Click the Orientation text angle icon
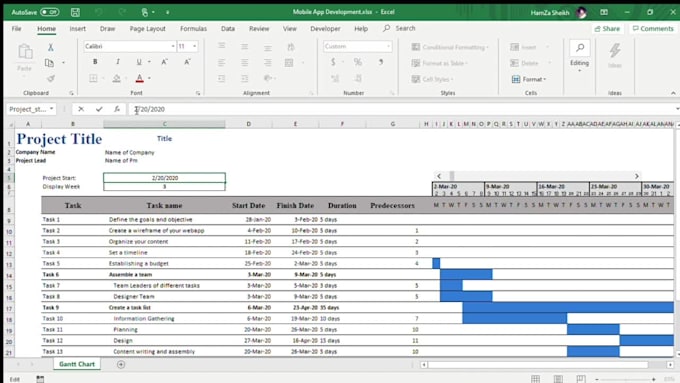Viewport: 680px width, 383px height. click(x=291, y=47)
